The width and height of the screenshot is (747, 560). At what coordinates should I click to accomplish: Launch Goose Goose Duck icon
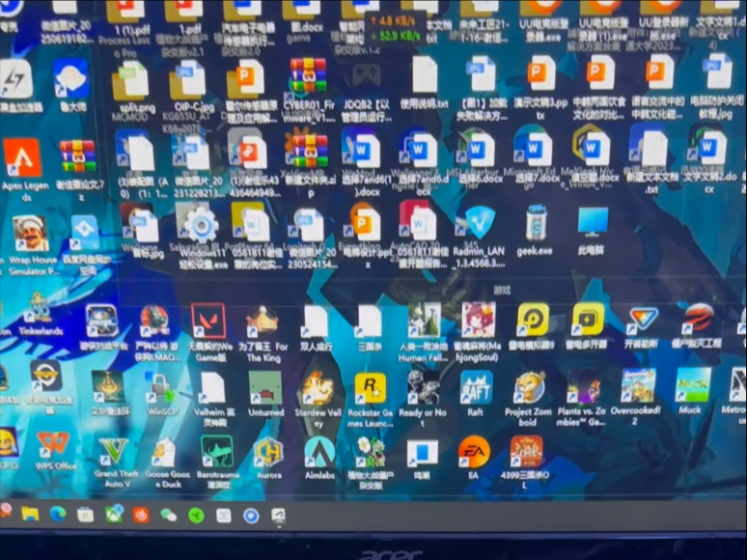[x=165, y=452]
